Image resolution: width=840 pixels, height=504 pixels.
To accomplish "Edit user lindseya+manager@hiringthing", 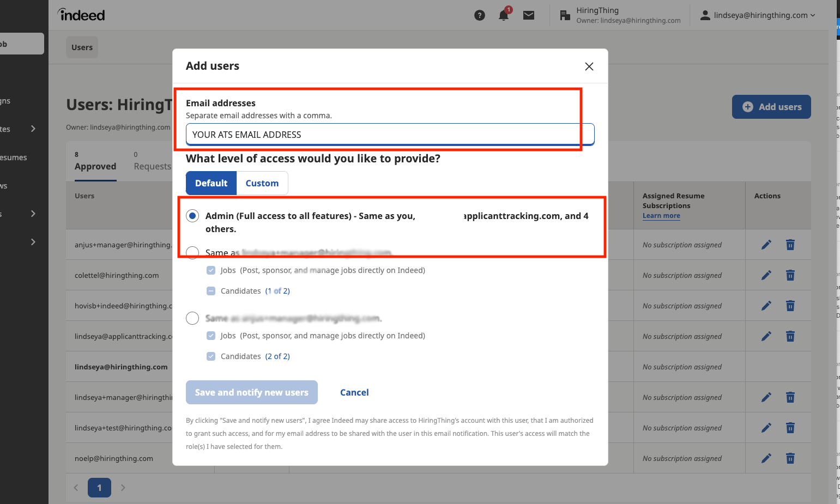I will 766,397.
